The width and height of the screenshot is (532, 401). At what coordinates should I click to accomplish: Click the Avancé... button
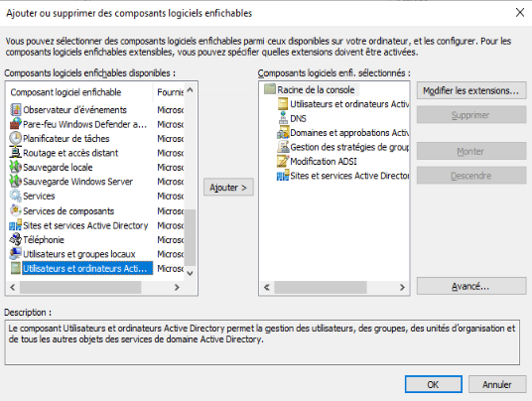pos(471,286)
